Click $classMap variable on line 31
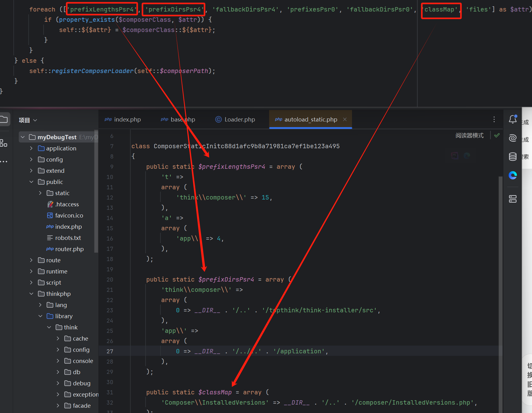Viewport: 532px width, 413px height. (x=215, y=392)
